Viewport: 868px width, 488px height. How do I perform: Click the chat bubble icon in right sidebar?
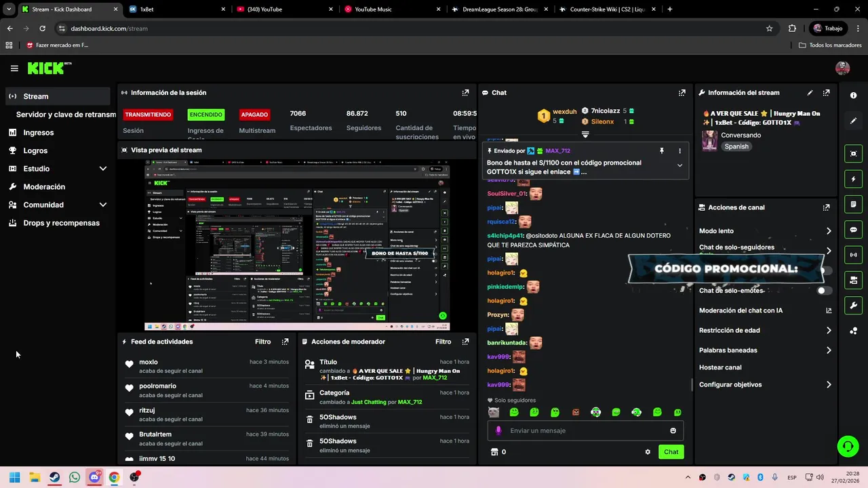(x=853, y=230)
